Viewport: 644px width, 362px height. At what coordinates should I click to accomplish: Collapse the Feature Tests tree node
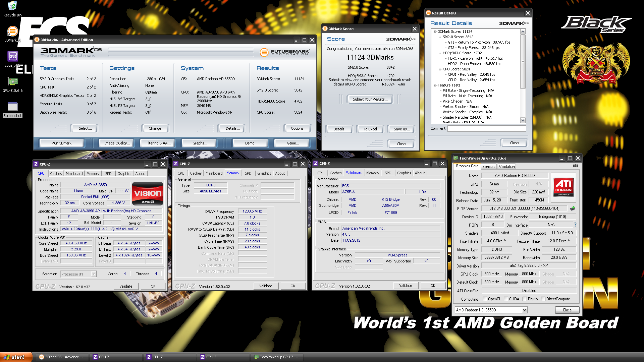tap(435, 85)
